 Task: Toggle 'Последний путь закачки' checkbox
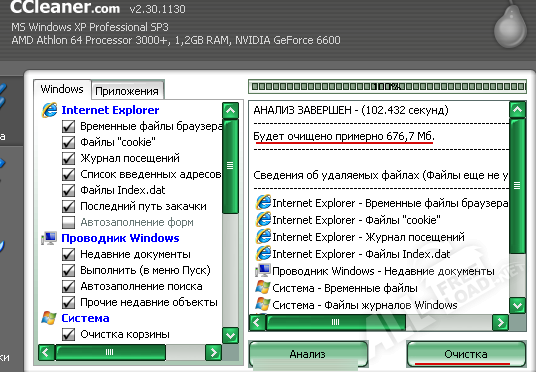point(68,207)
